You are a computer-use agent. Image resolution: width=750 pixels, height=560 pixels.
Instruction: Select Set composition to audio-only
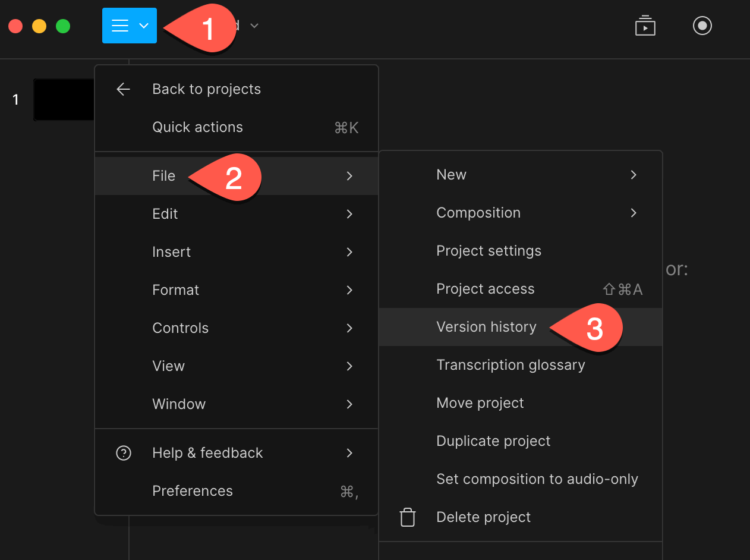pos(537,479)
